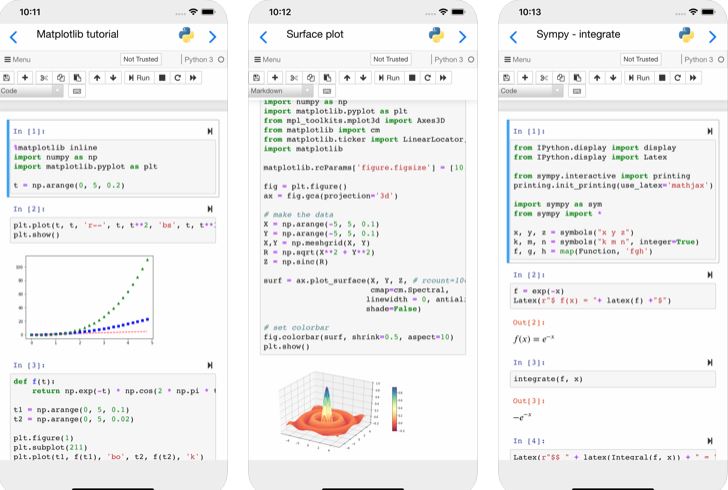The image size is (728, 490).
Task: Go back from the Matplotlib tutorial screen
Action: [x=13, y=37]
